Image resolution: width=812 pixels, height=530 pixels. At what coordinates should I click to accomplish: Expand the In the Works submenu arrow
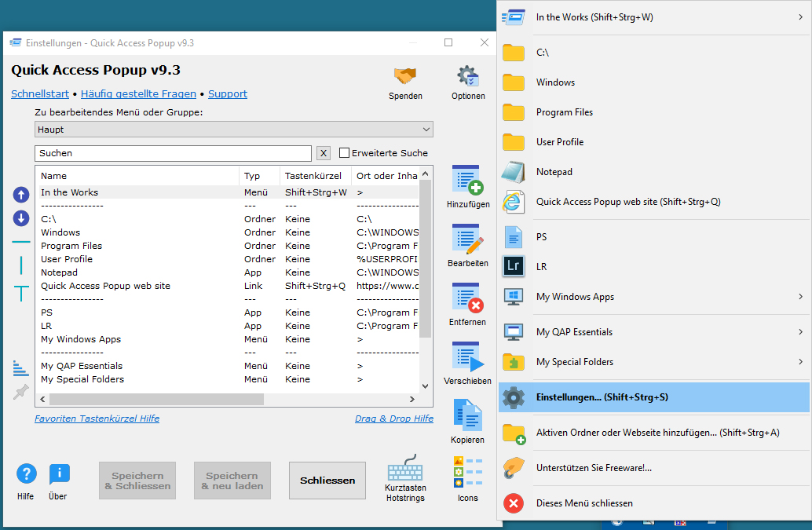tap(800, 17)
